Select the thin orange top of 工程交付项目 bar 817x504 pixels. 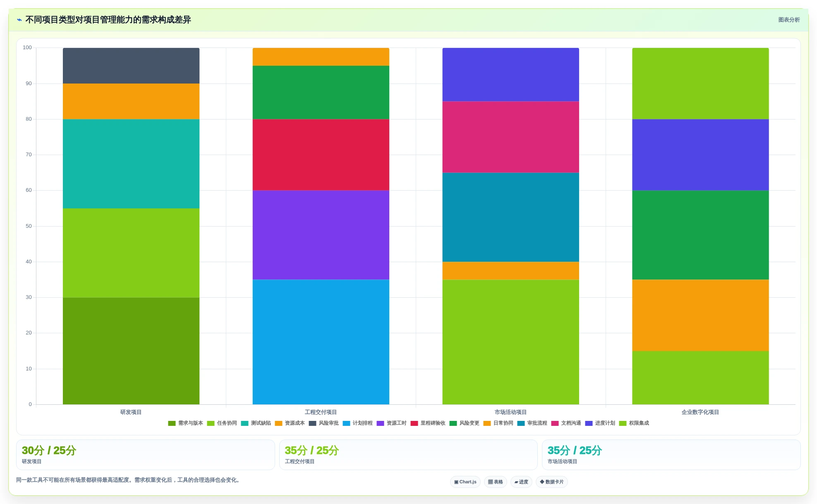click(321, 57)
